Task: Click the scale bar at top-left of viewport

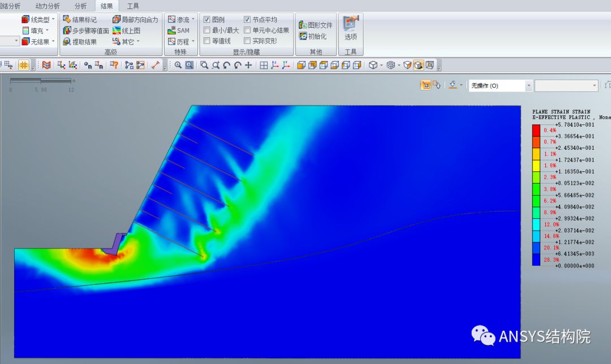Action: coord(41,81)
